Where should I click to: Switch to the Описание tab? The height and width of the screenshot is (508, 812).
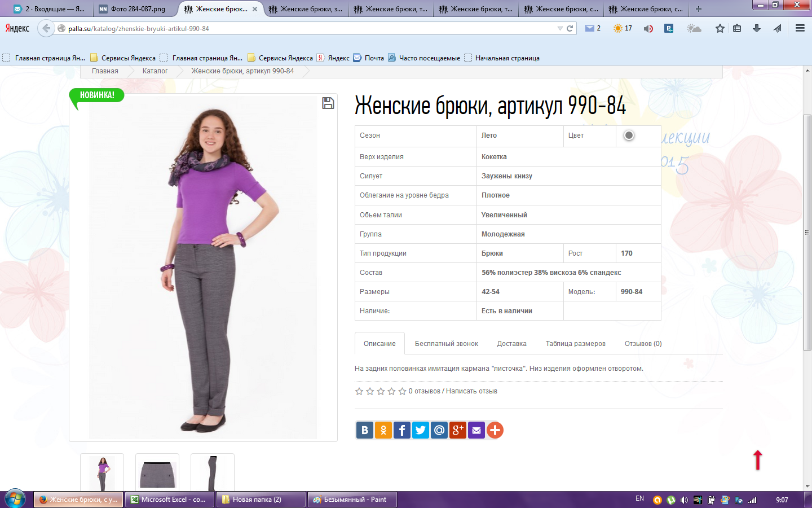[x=379, y=344]
